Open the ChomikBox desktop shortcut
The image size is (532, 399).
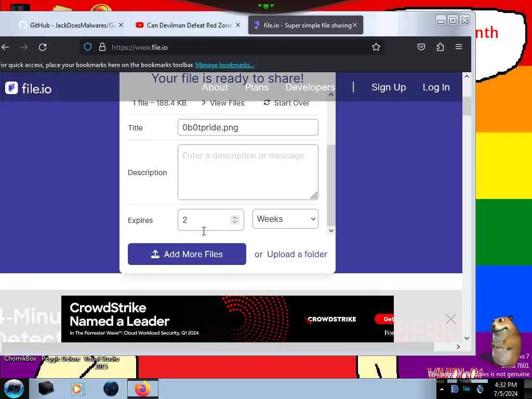[x=20, y=358]
